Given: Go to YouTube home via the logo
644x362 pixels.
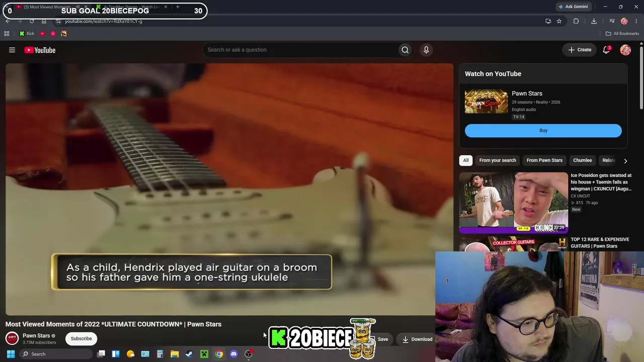Looking at the screenshot, I should click(40, 50).
